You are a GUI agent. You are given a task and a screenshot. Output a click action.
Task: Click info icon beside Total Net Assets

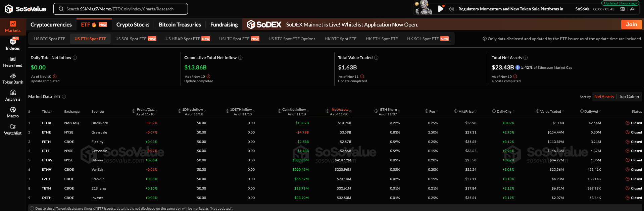[x=526, y=58]
